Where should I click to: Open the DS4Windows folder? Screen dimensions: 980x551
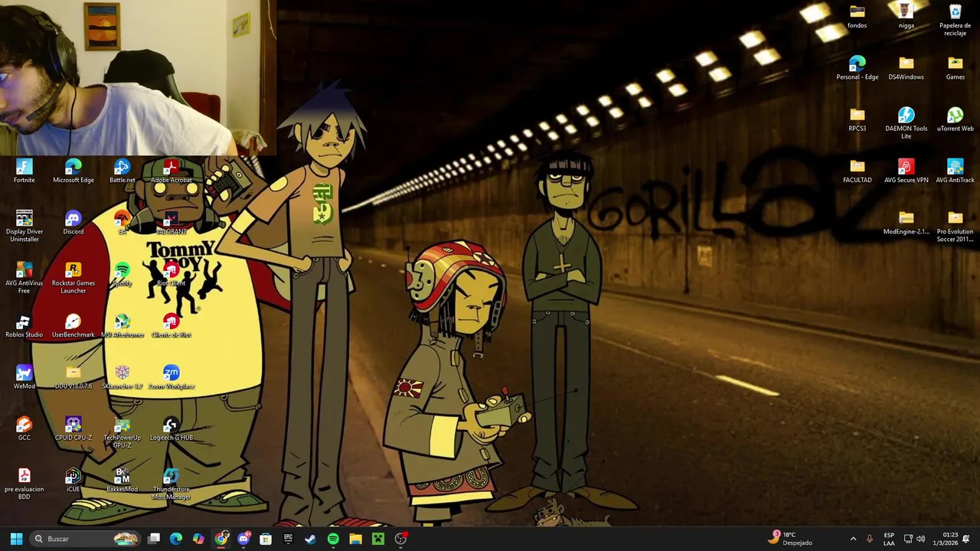[906, 68]
